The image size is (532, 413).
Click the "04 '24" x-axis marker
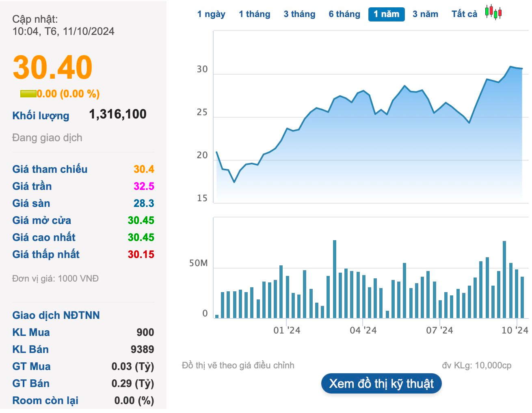[x=363, y=330]
